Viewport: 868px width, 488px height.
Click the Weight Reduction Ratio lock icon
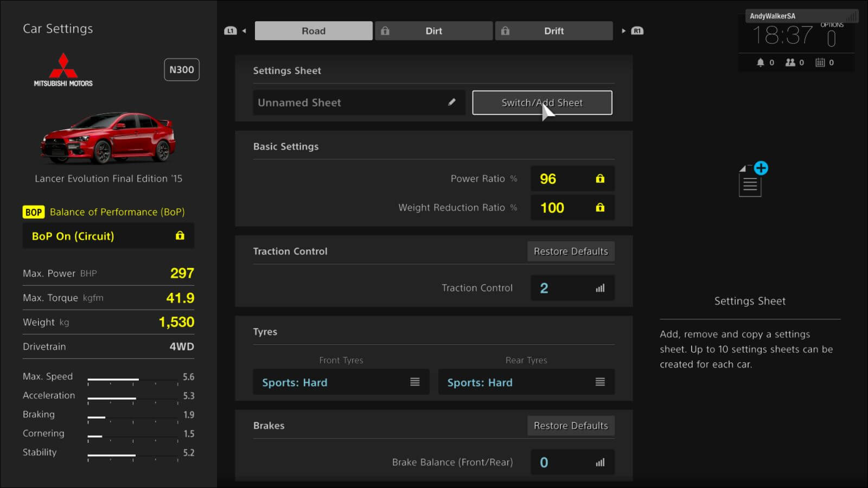[600, 207]
